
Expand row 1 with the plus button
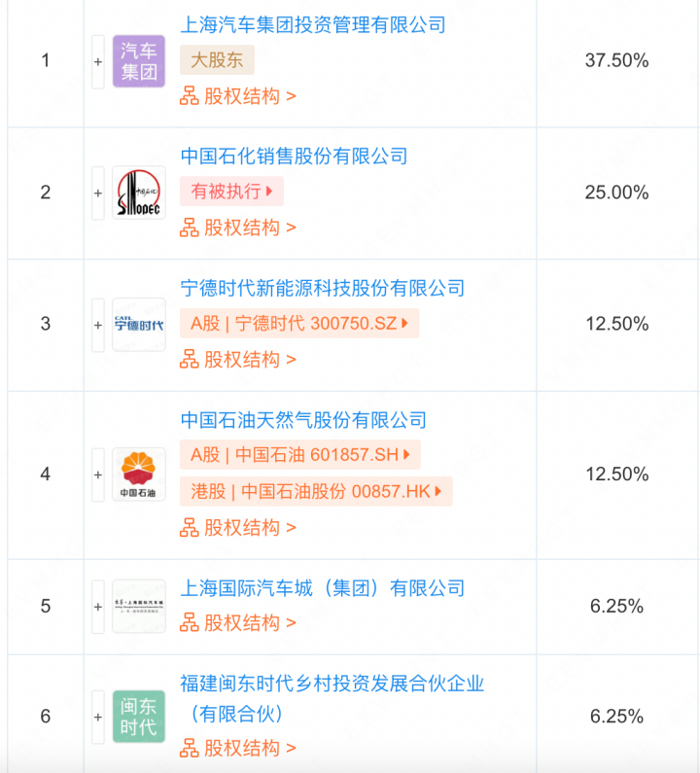tap(98, 61)
